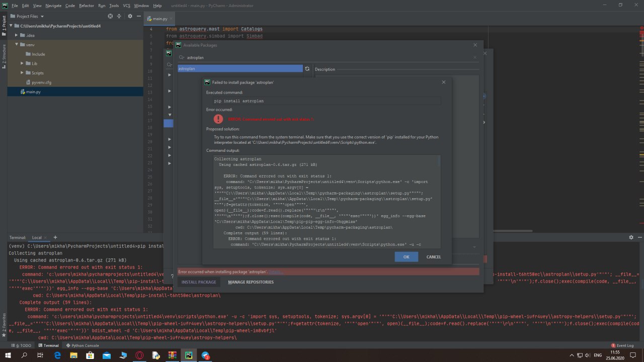Expand the .idea folder
Image resolution: width=644 pixels, height=362 pixels.
coord(17,35)
